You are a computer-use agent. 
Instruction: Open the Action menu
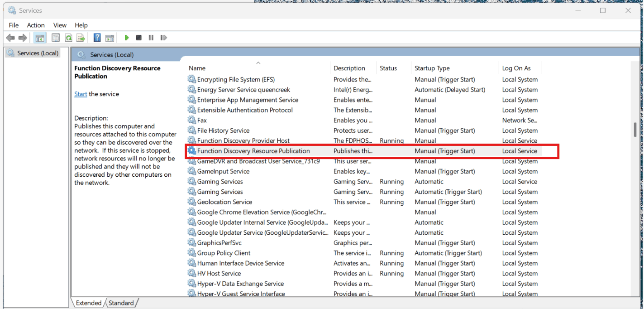(36, 25)
